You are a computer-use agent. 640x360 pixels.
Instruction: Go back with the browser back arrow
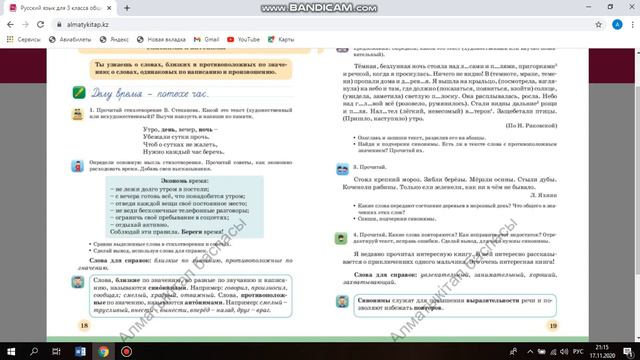[x=10, y=24]
